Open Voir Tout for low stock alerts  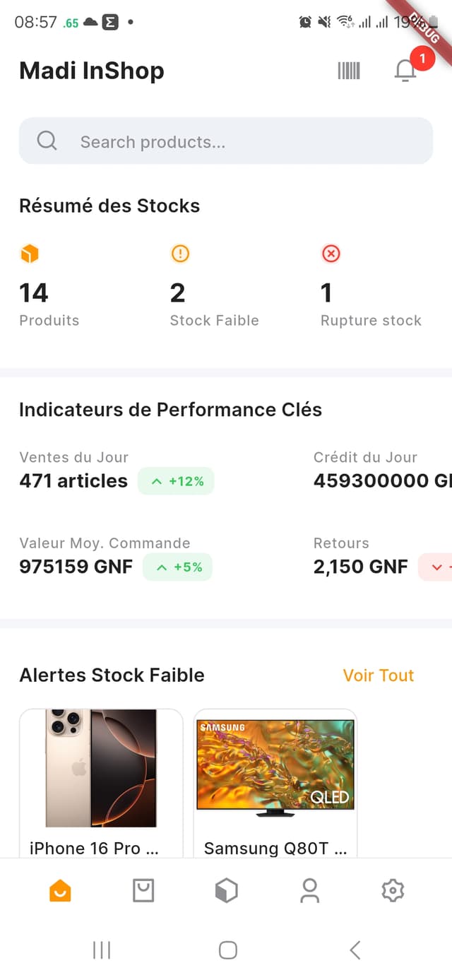378,675
